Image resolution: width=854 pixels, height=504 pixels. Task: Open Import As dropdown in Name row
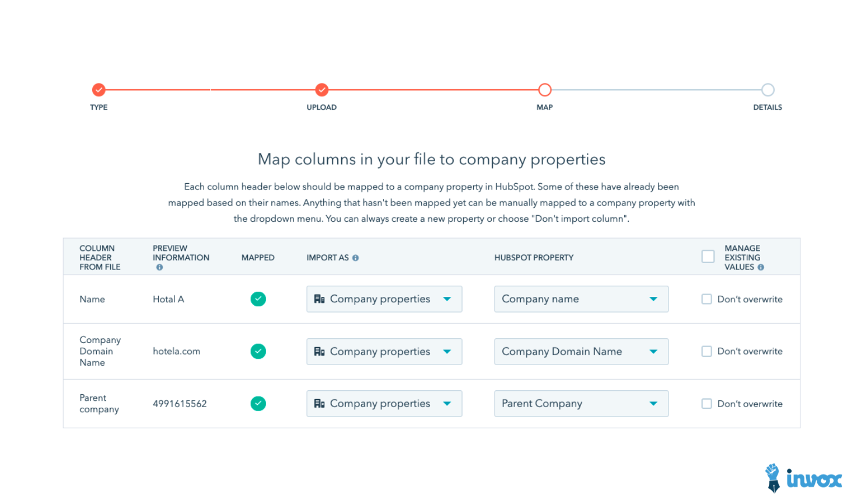(384, 299)
